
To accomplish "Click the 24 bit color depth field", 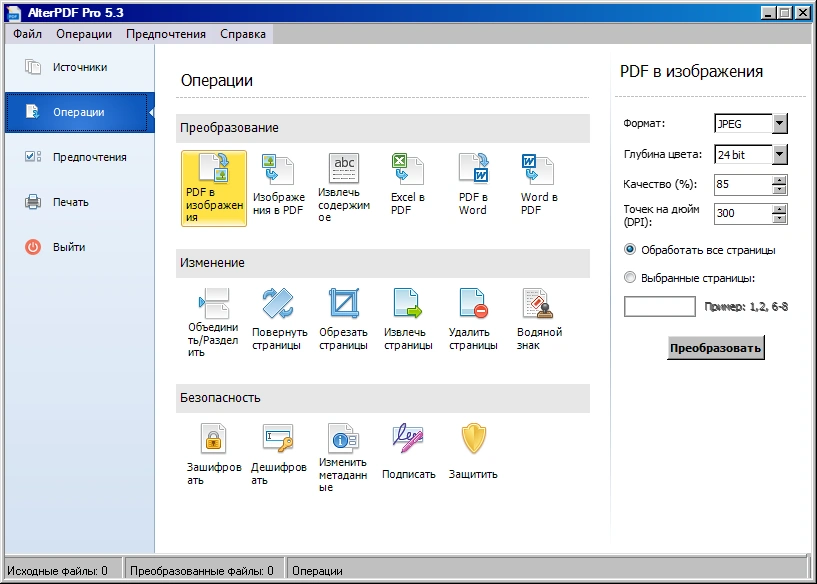I will [744, 155].
